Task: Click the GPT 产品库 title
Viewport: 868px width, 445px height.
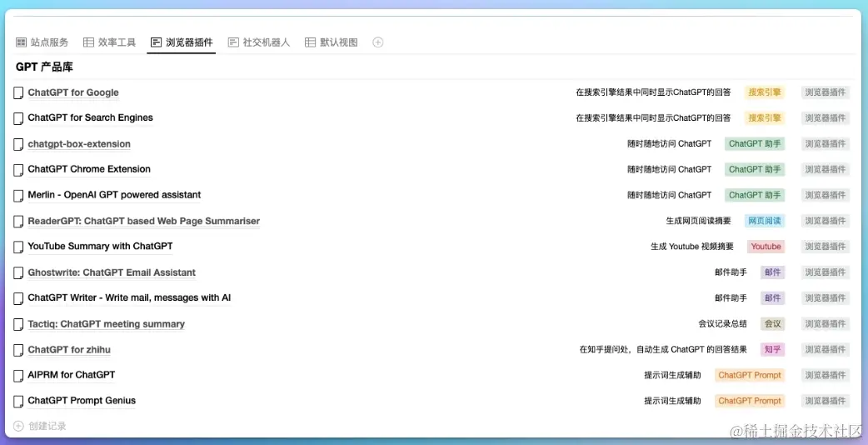Action: click(44, 67)
